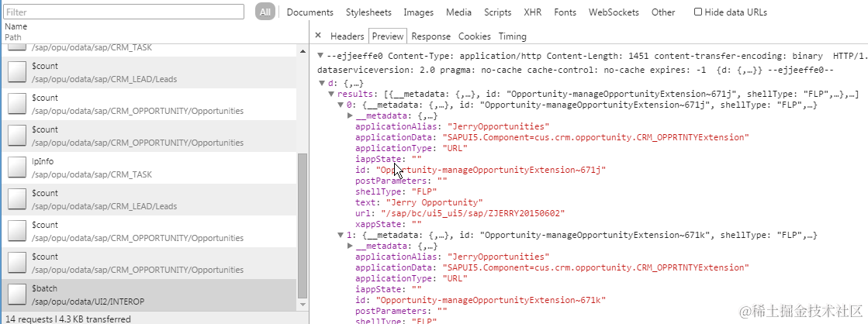The width and height of the screenshot is (868, 324).
Task: Collapse result item 0 ending in 671j
Action: [x=341, y=105]
